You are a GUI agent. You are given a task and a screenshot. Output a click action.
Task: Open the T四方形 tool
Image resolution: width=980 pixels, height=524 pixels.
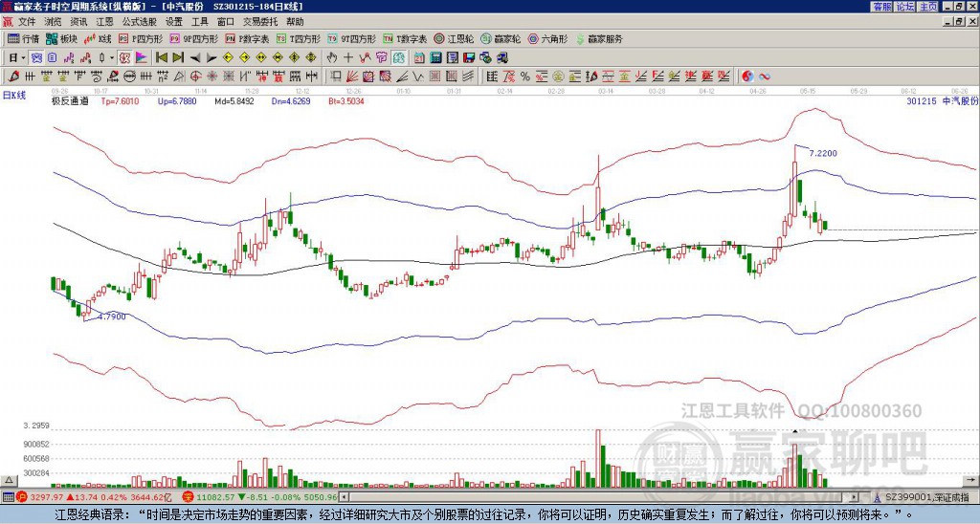pyautogui.click(x=299, y=38)
